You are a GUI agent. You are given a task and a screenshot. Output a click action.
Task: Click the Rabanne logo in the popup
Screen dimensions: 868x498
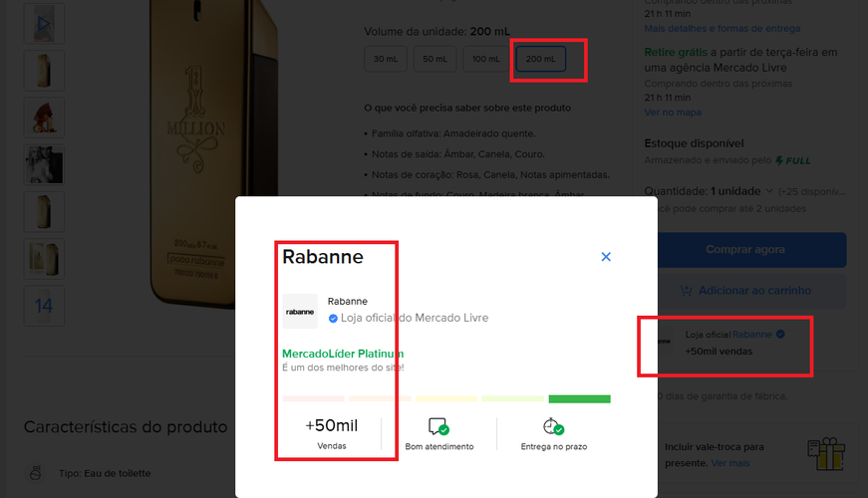300,312
